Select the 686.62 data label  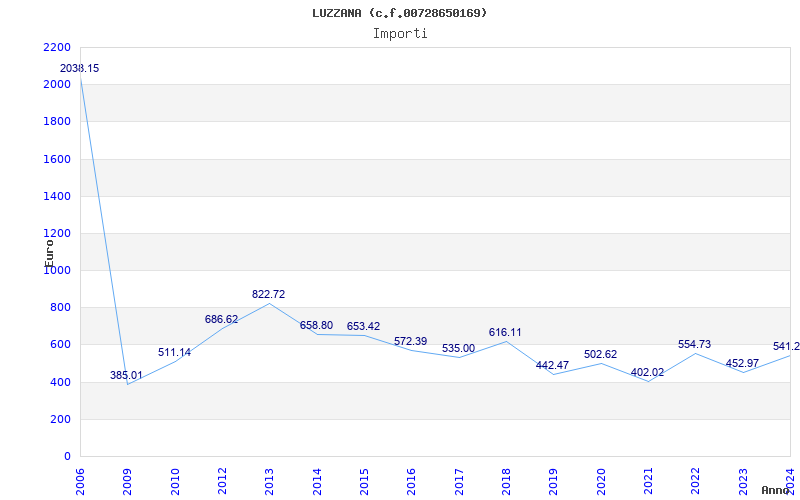point(221,319)
